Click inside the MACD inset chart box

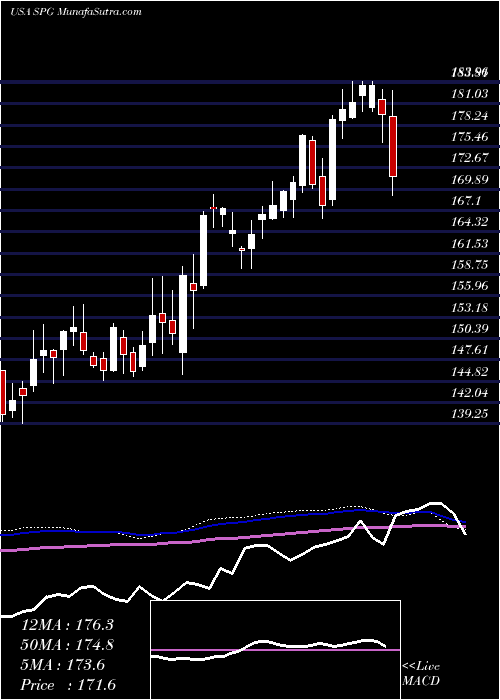coord(275,650)
